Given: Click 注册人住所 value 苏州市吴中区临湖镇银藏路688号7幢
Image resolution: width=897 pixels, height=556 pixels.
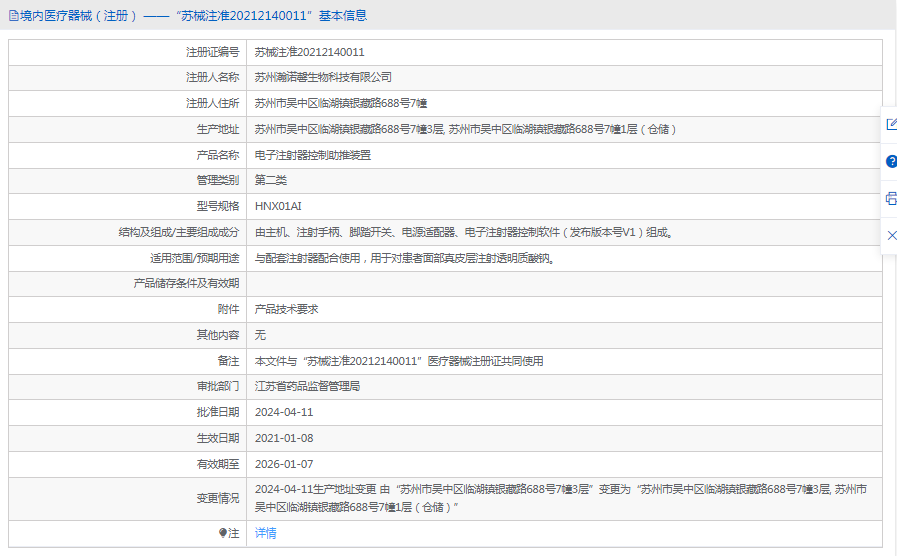Looking at the screenshot, I should point(341,104).
